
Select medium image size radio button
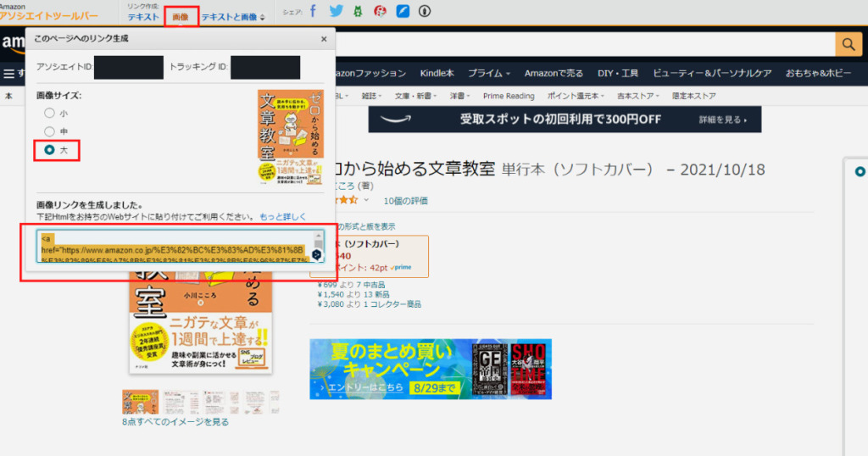click(49, 131)
